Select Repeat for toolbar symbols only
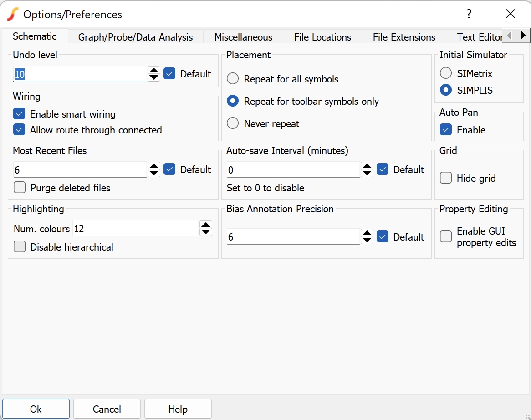The image size is (531, 420). coord(233,101)
